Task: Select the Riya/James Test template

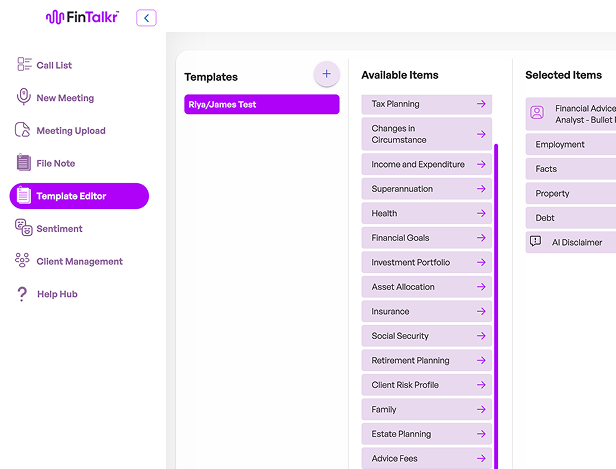Action: pyautogui.click(x=261, y=104)
